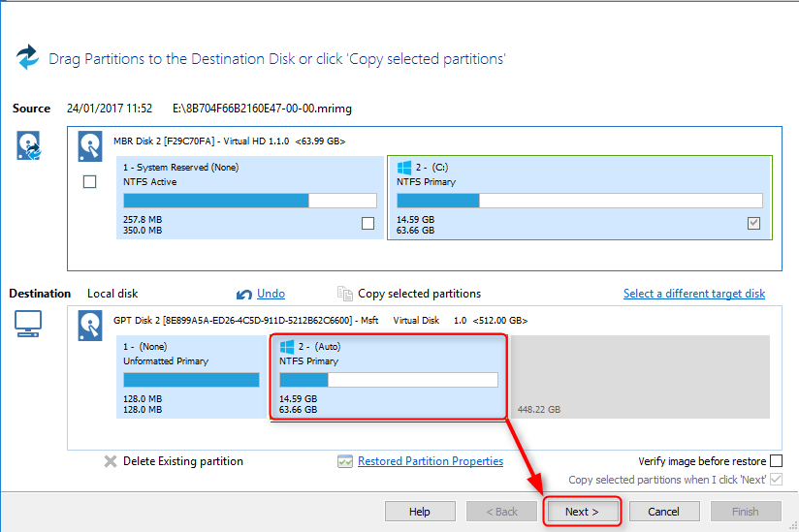Viewport: 799px width, 532px height.
Task: Click the destination Auto partition usage bar
Action: [x=389, y=380]
